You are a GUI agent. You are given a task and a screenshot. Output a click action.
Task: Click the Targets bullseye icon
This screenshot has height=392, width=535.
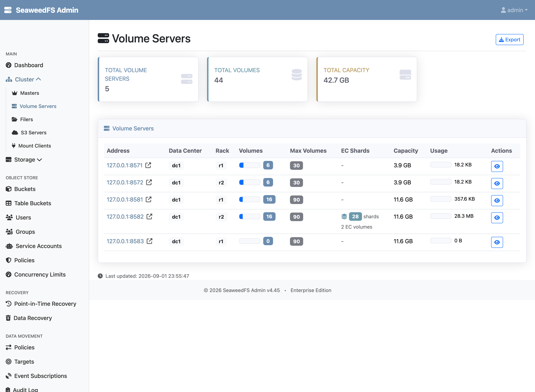pyautogui.click(x=9, y=361)
